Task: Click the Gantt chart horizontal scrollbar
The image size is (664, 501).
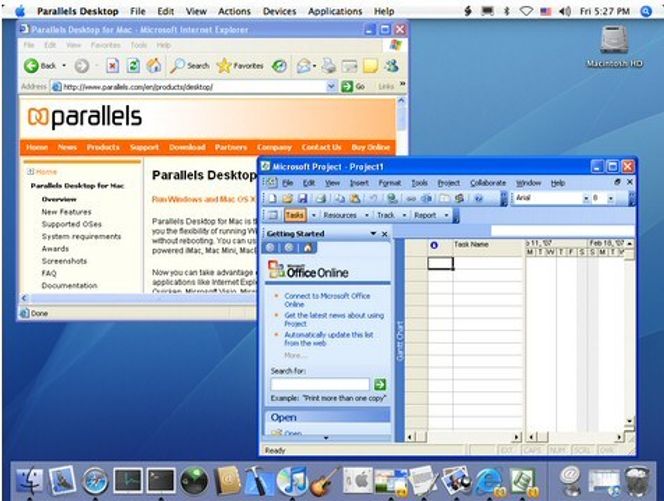Action: (575, 437)
